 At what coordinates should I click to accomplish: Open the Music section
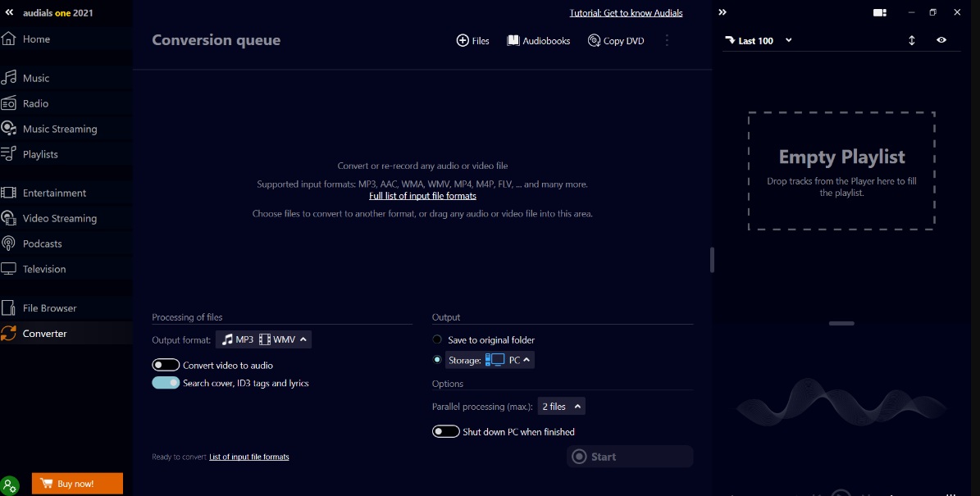coord(66,78)
